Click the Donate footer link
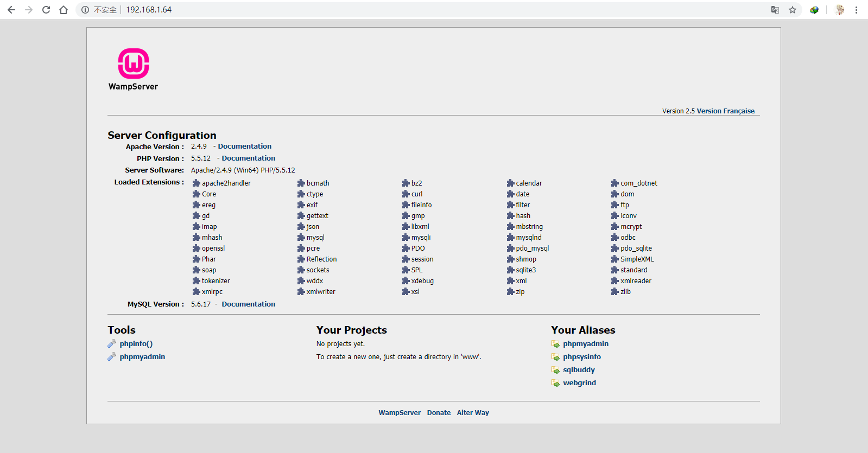 pyautogui.click(x=439, y=413)
